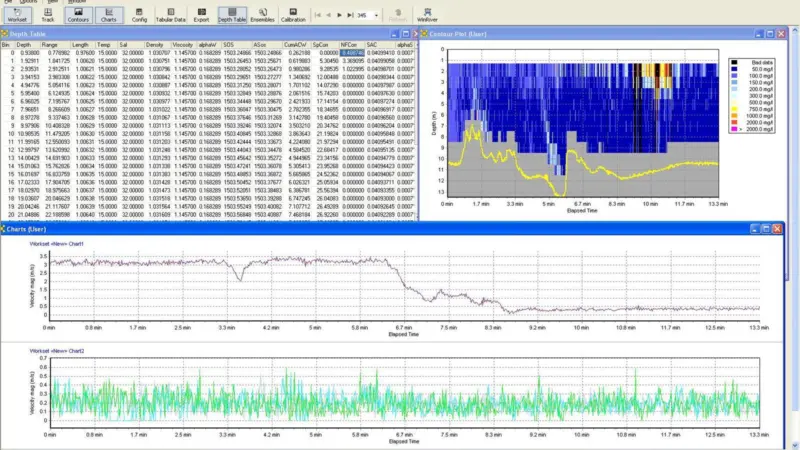Click the Workset <New> Chart1 title
This screenshot has width=800, height=450.
pyautogui.click(x=57, y=244)
